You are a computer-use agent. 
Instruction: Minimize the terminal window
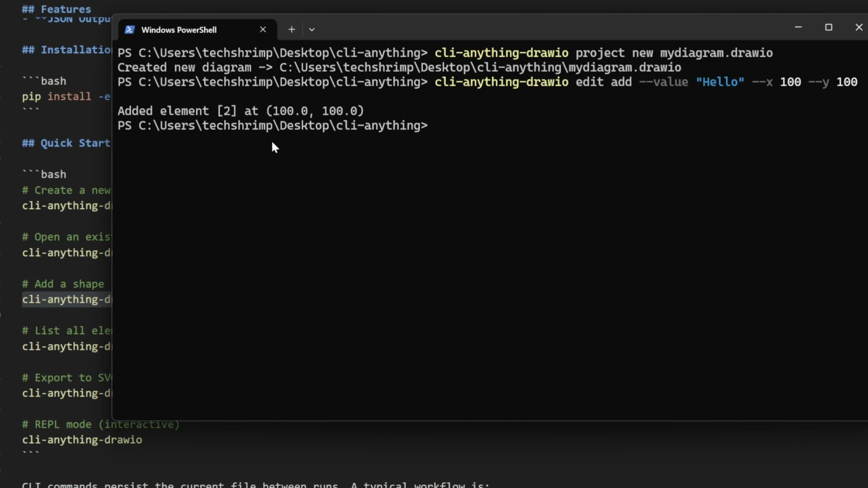tap(798, 27)
